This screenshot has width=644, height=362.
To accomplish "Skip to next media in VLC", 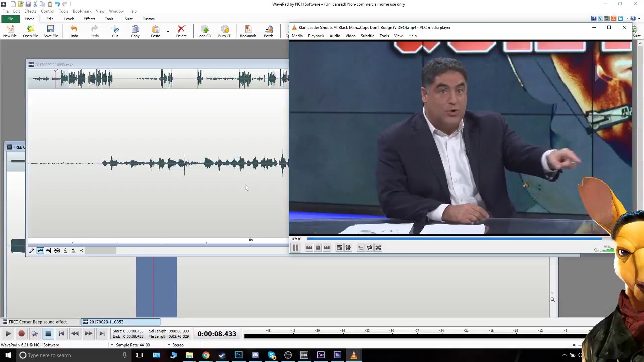I will click(327, 248).
